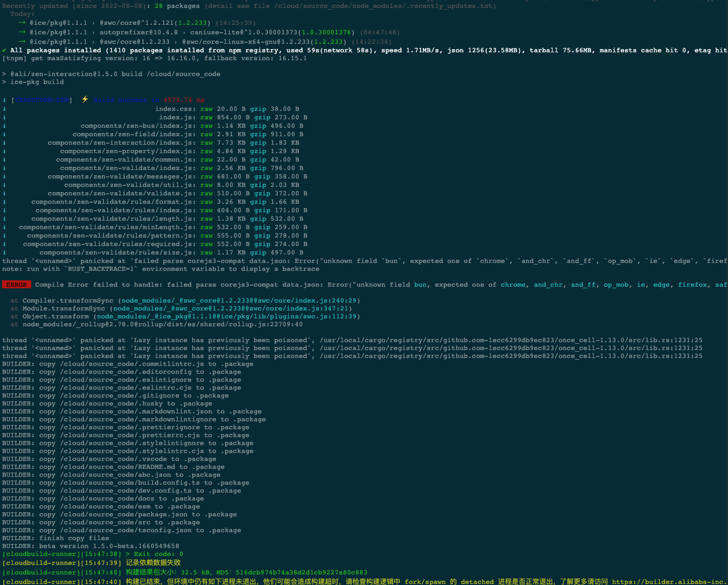Image resolution: width=728 pixels, height=585 pixels.
Task: Click the red ERROR badge
Action: pos(16,285)
